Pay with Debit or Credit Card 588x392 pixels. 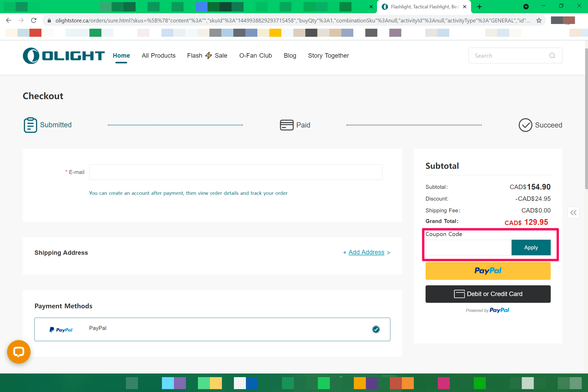click(488, 294)
